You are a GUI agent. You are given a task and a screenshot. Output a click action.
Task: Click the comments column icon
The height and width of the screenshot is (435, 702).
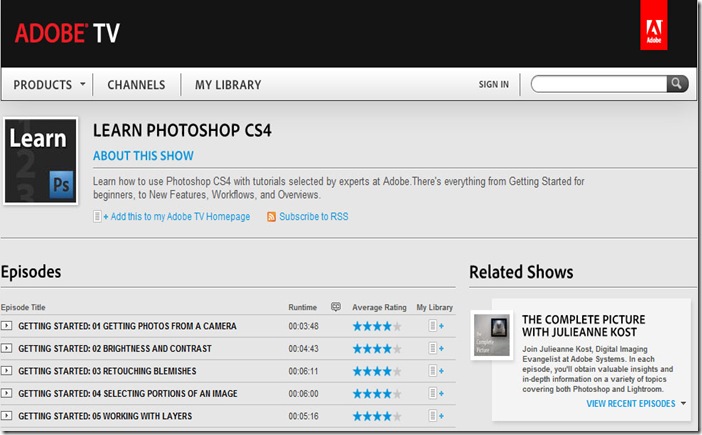336,307
